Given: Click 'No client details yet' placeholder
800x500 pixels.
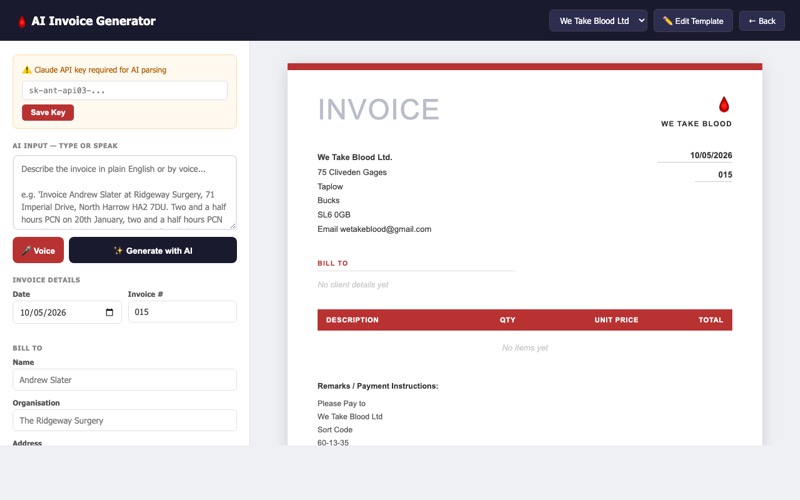Looking at the screenshot, I should (353, 285).
